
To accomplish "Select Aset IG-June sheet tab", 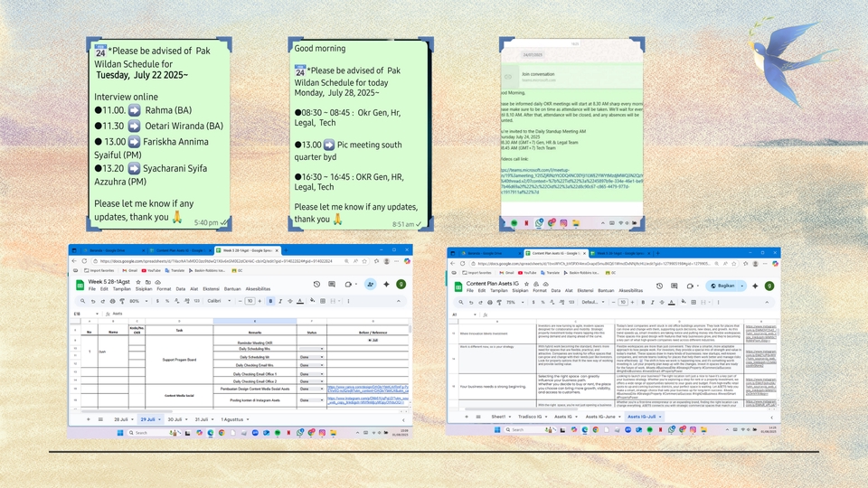I will pyautogui.click(x=599, y=417).
